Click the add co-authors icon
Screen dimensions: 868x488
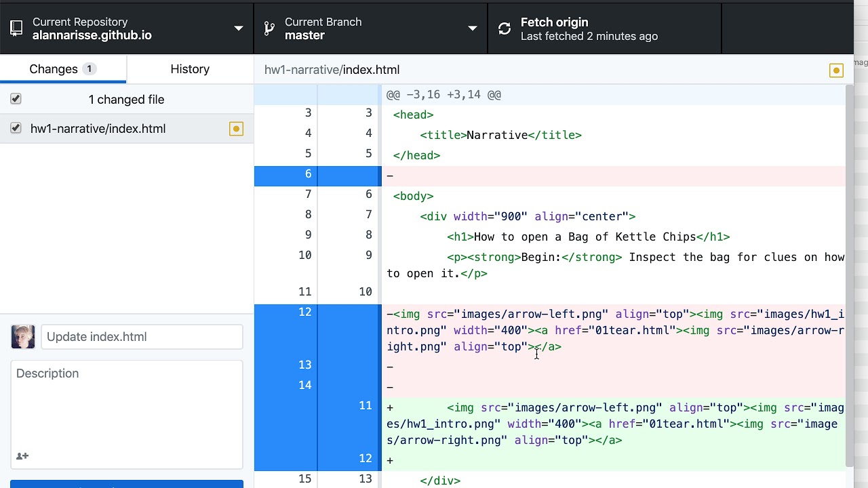[22, 456]
